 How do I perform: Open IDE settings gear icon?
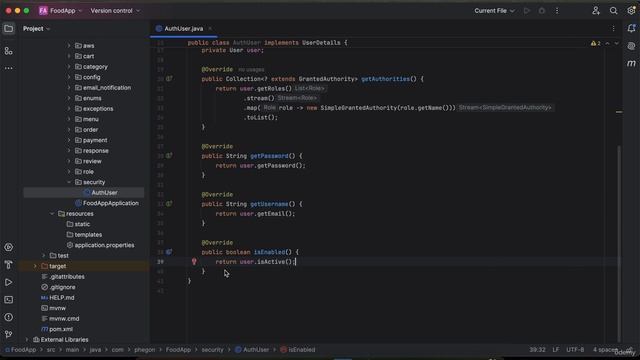coord(631,11)
